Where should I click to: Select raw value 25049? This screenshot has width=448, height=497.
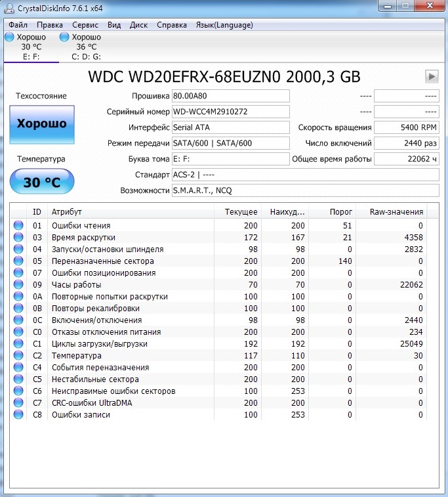411,343
